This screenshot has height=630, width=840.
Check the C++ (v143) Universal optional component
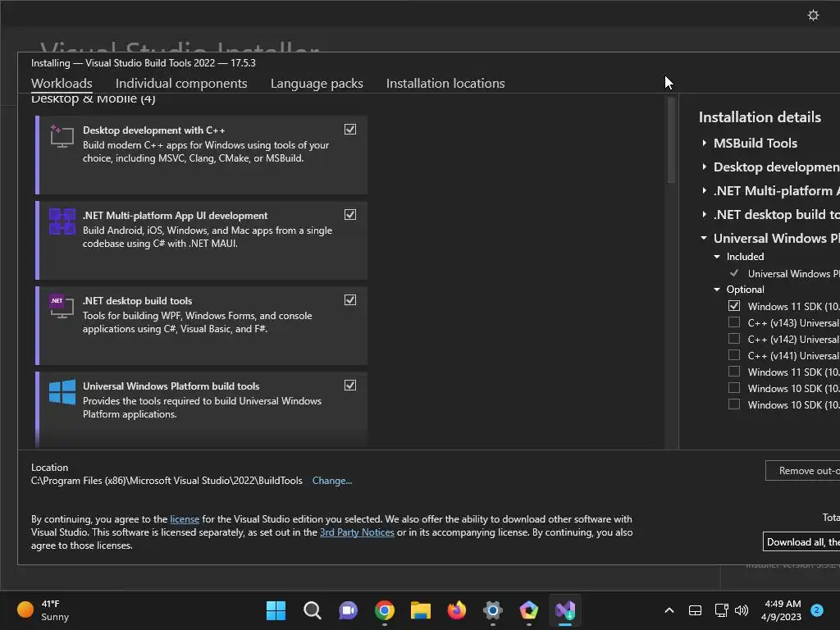coord(734,322)
